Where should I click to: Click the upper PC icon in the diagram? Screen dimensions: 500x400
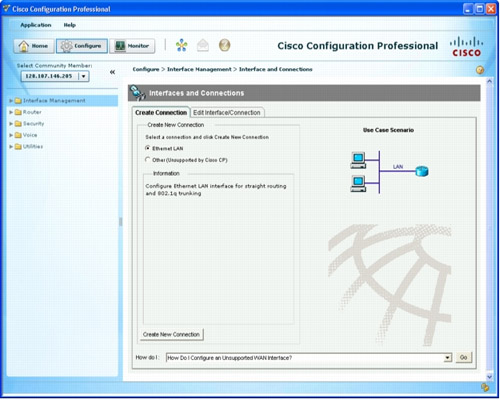pos(358,160)
